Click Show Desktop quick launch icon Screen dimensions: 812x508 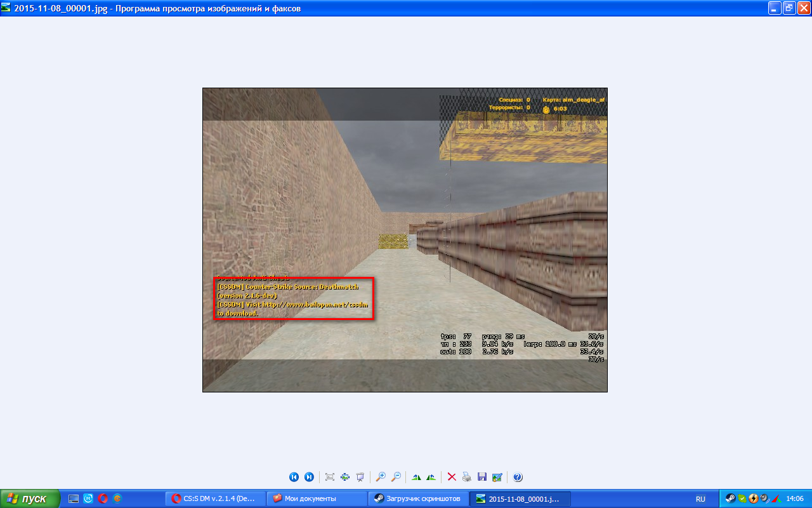74,498
